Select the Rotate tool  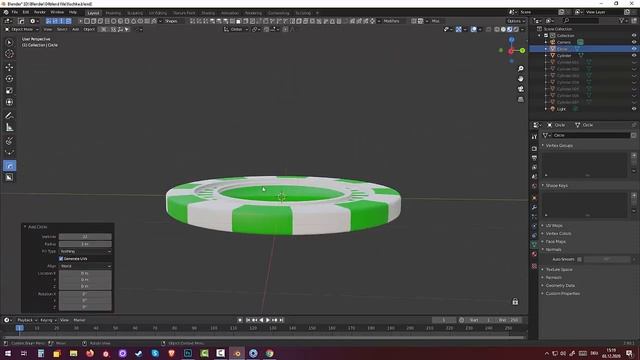9,79
